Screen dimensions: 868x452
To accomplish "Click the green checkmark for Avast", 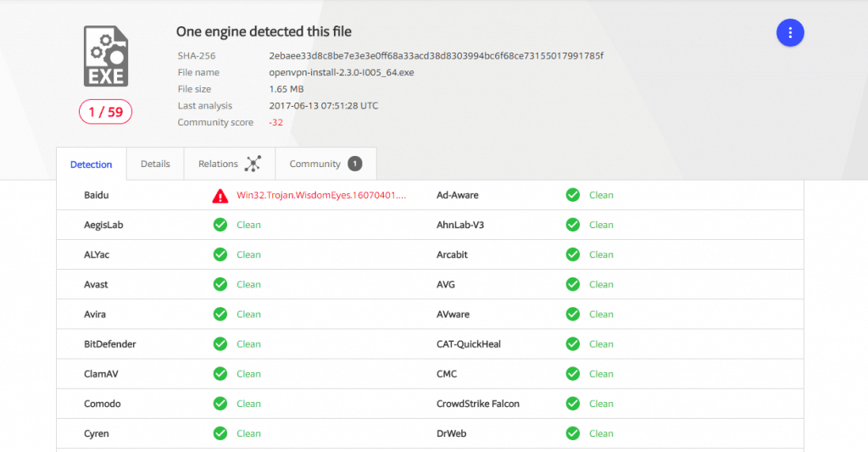I will pyautogui.click(x=220, y=285).
